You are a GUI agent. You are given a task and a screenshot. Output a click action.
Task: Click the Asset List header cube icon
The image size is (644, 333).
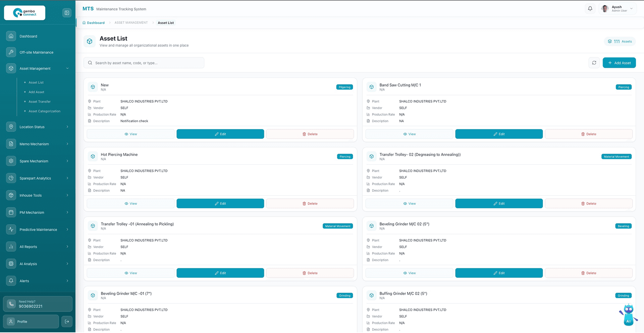click(90, 41)
